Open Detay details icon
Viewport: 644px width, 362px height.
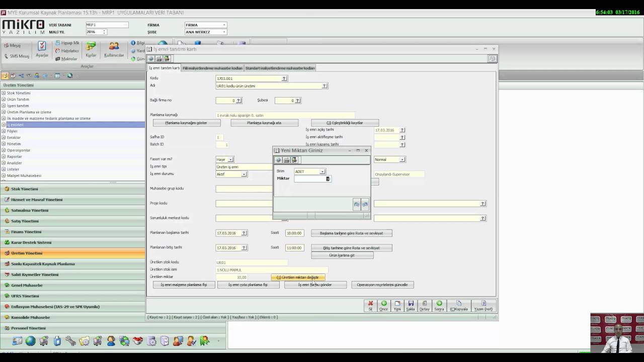(425, 306)
